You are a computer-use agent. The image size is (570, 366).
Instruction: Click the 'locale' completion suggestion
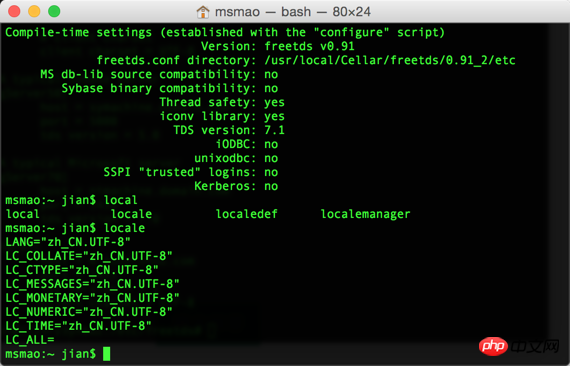coord(131,214)
